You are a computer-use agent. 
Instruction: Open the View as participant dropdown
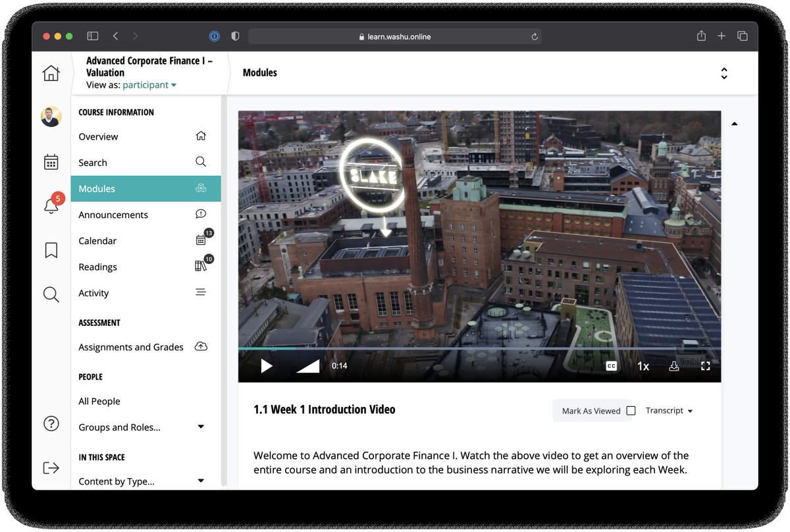149,85
